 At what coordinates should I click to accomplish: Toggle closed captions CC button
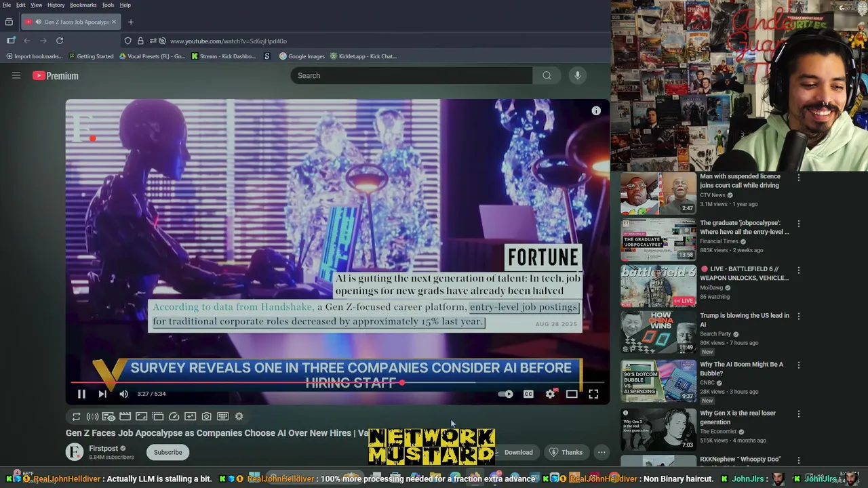tap(528, 394)
